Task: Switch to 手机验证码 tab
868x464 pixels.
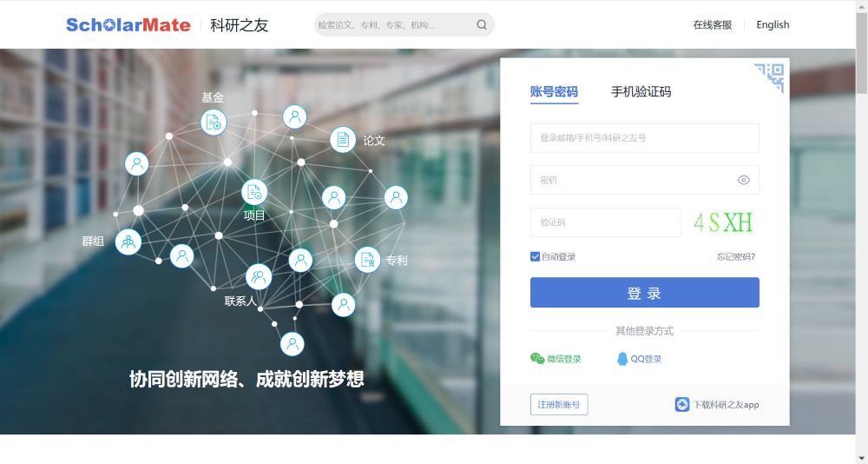Action: pyautogui.click(x=641, y=92)
